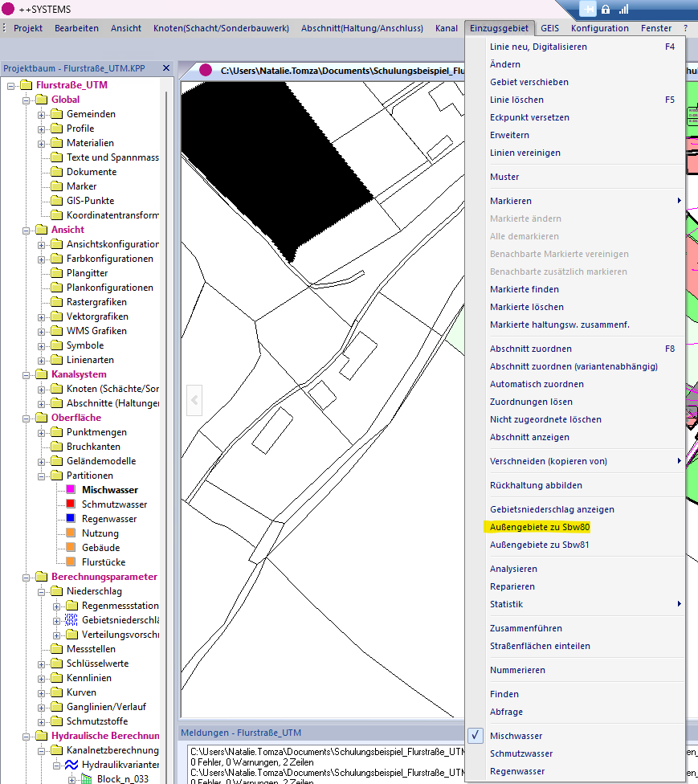
Task: Click the magenta circle document icon
Action: [206, 71]
